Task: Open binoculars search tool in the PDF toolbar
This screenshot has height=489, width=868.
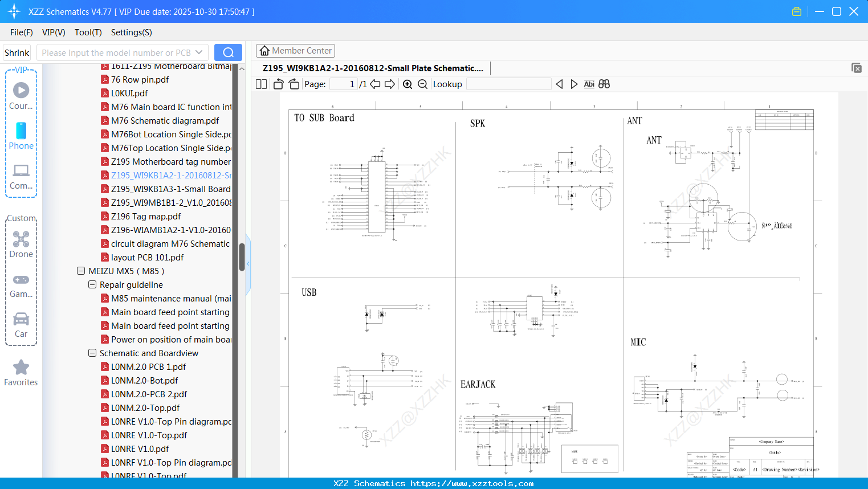Action: pos(604,84)
